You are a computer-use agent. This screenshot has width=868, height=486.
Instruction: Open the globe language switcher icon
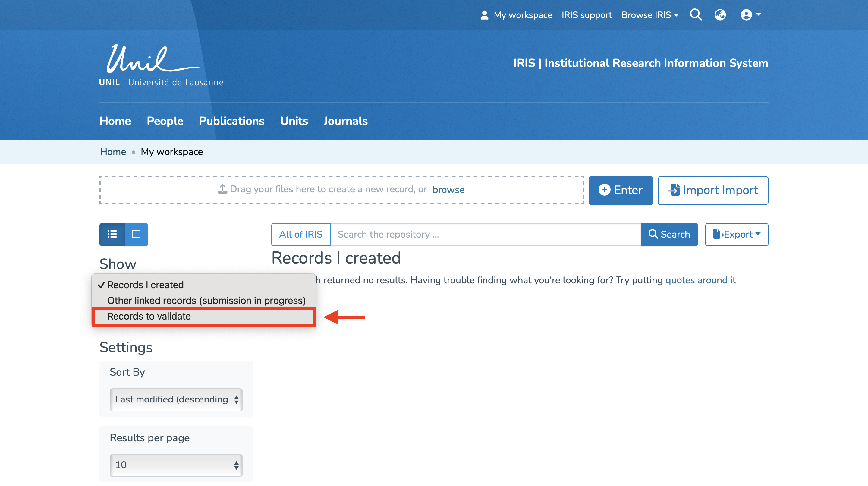[x=720, y=15]
